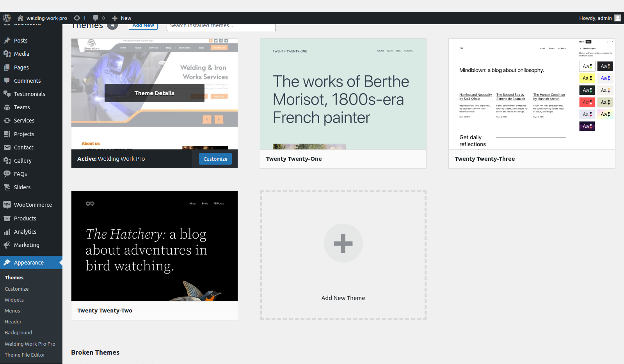Click the Add New button by Themes

tap(143, 26)
